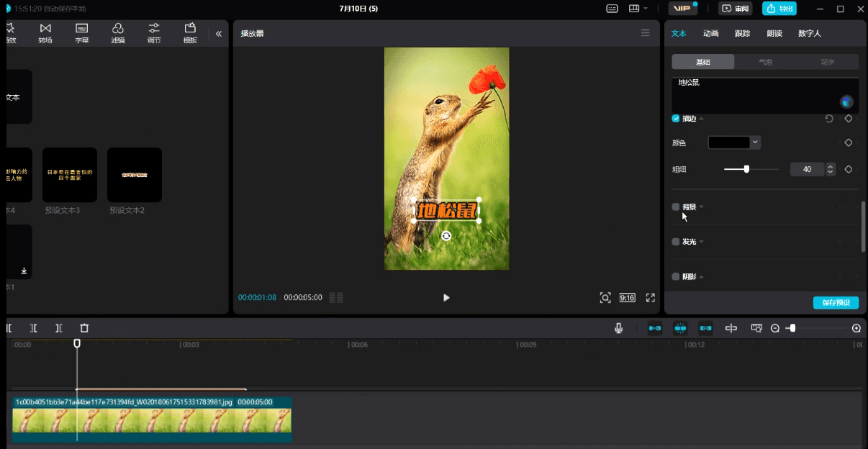
Task: Collapse the left media panel
Action: click(x=219, y=33)
